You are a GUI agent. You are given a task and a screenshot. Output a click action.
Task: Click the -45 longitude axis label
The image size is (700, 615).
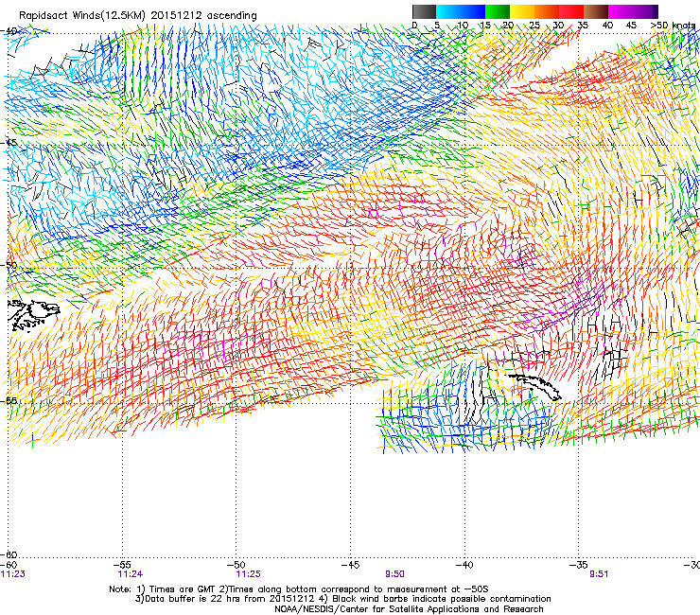pos(351,565)
